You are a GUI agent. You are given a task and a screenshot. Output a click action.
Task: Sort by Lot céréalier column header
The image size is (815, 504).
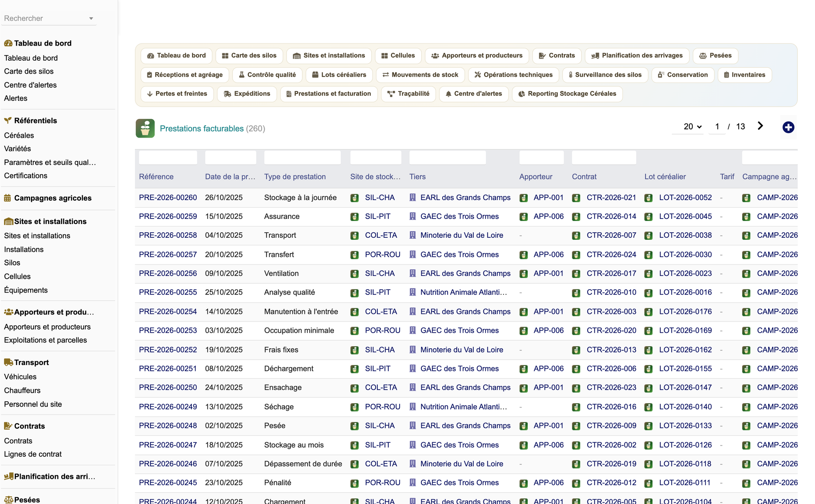point(665,177)
